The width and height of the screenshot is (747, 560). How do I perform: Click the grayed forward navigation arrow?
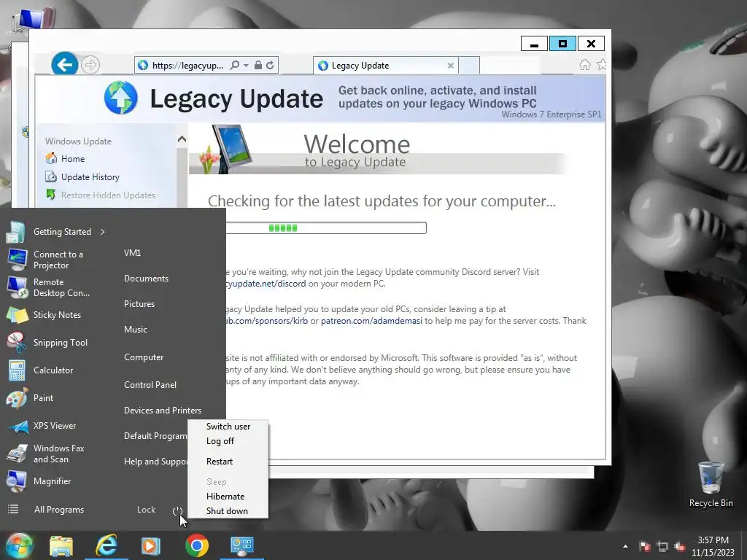90,65
